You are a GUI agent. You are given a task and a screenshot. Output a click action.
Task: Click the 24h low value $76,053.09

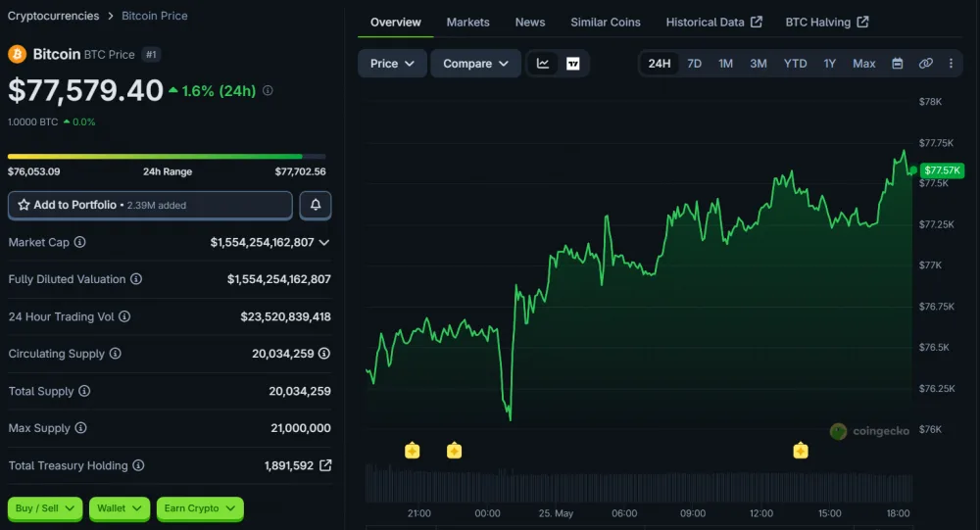33,171
